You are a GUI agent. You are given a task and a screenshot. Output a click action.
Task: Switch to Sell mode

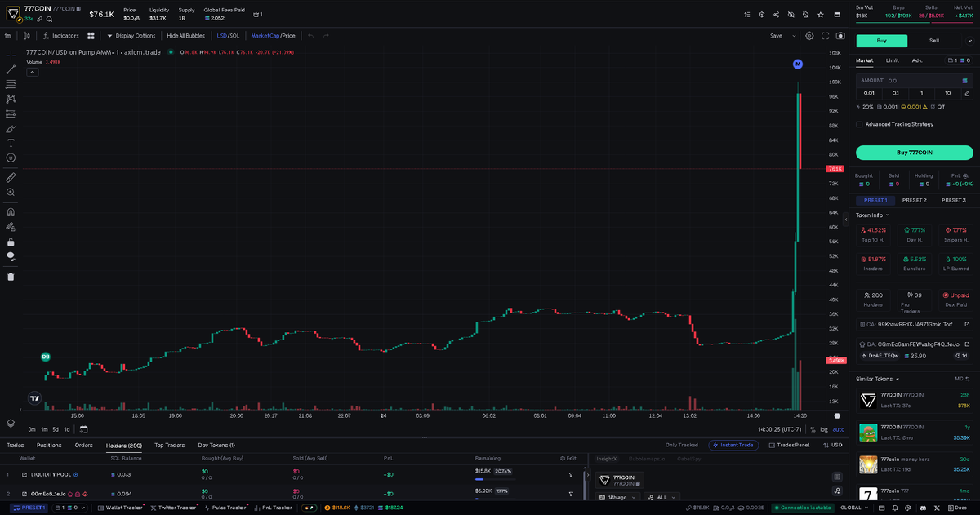pos(934,40)
